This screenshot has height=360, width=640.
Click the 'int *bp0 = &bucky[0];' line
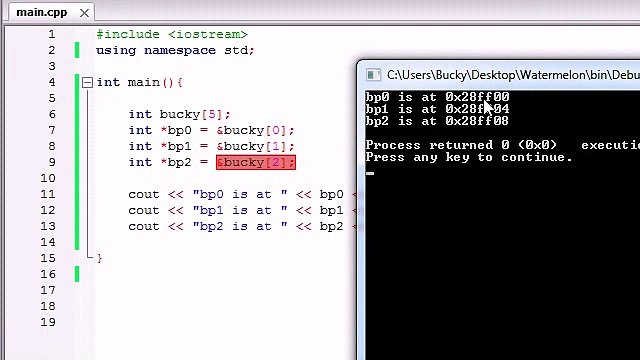click(211, 131)
